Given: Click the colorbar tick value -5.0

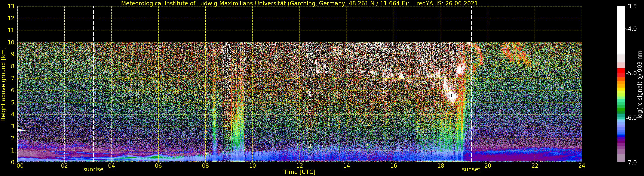Looking at the screenshot, I should (631, 73).
